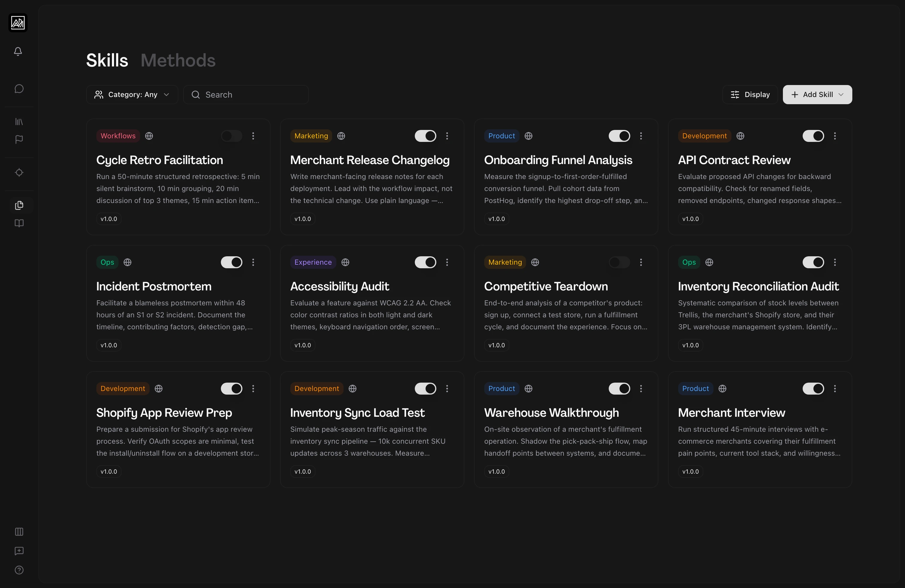Open the open-book docs sidebar icon

[x=19, y=223]
